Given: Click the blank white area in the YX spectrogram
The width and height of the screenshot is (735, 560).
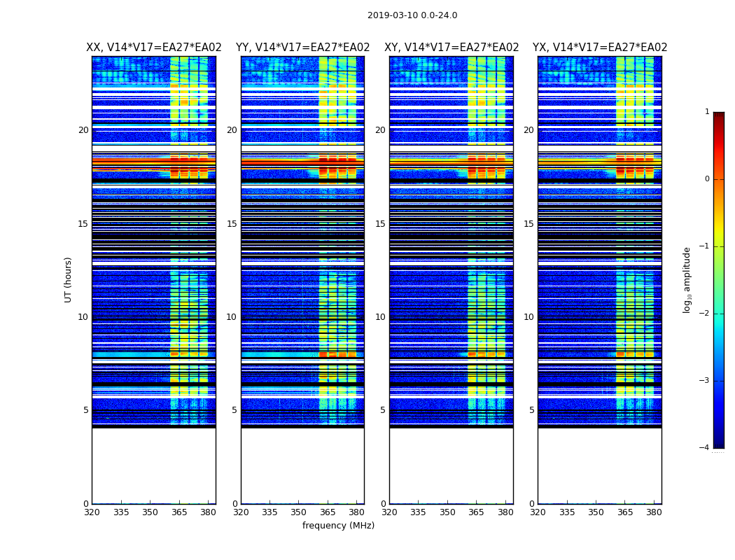Looking at the screenshot, I should pyautogui.click(x=599, y=465).
